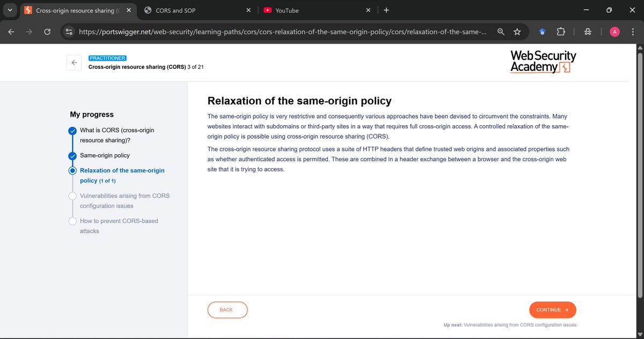Click the CONTINUE button
Viewport: 644px width, 339px height.
tap(553, 310)
